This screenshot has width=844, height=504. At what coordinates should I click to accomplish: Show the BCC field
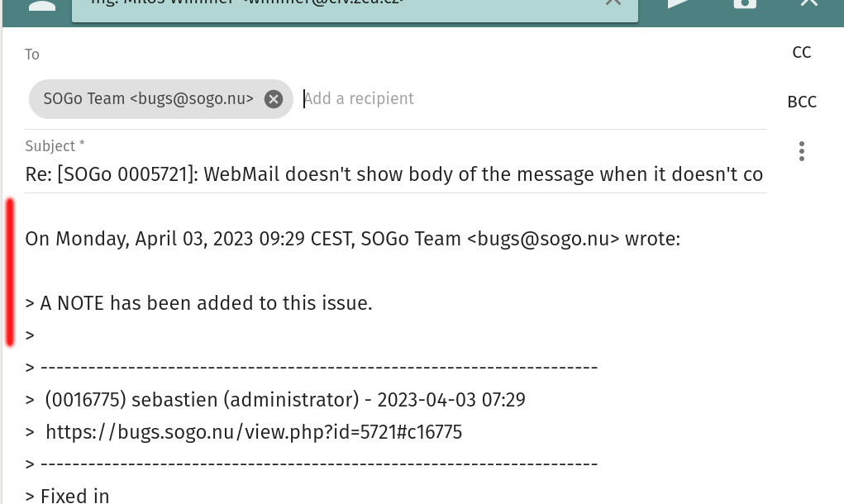click(801, 102)
